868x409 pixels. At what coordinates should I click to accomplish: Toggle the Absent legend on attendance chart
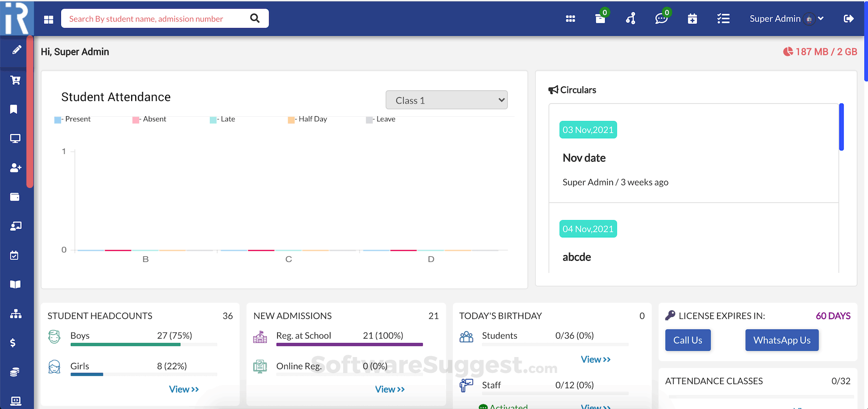coord(149,119)
